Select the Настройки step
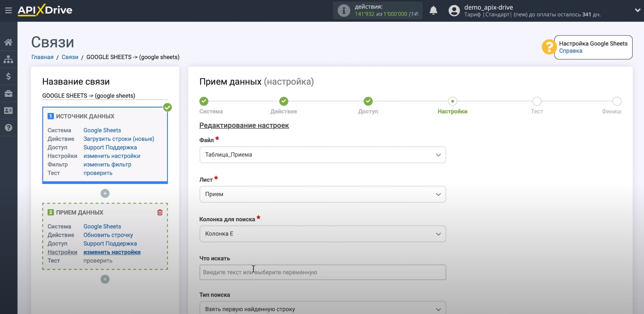This screenshot has height=314, width=644. point(453,101)
